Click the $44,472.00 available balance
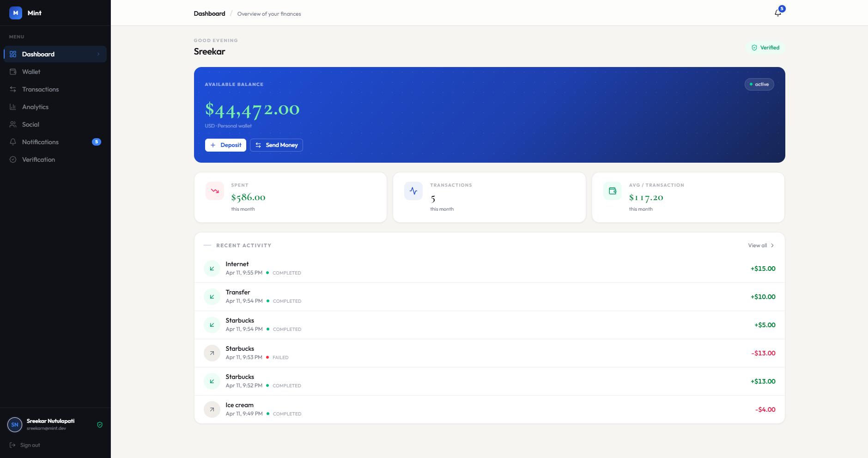 [x=252, y=110]
